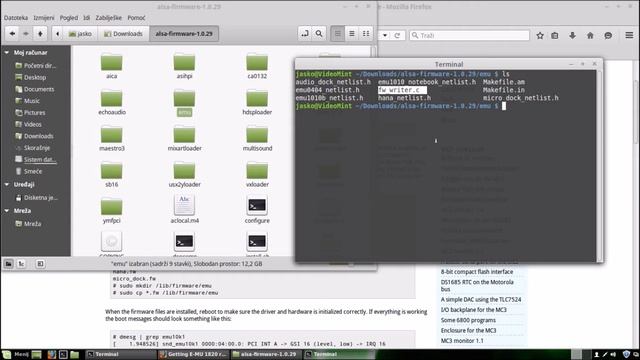Open the hdsploader folder
Image resolution: width=640 pixels, height=360 pixels.
pos(257,102)
